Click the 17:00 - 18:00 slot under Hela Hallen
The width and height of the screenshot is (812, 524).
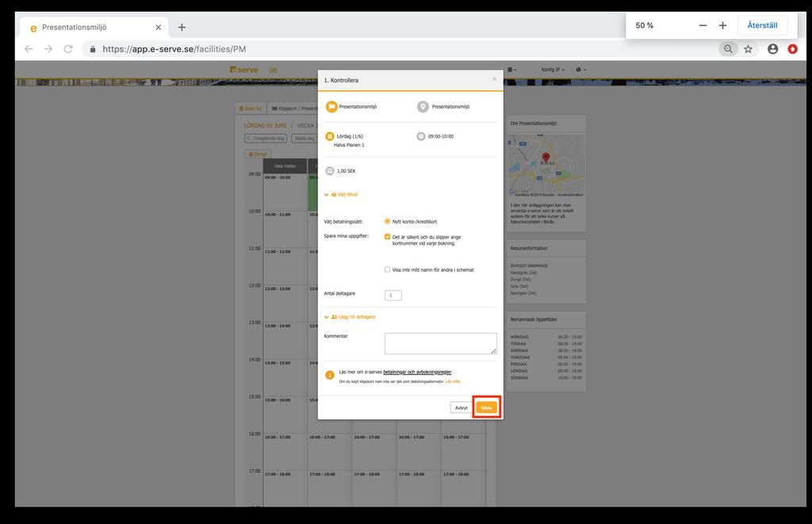click(285, 489)
